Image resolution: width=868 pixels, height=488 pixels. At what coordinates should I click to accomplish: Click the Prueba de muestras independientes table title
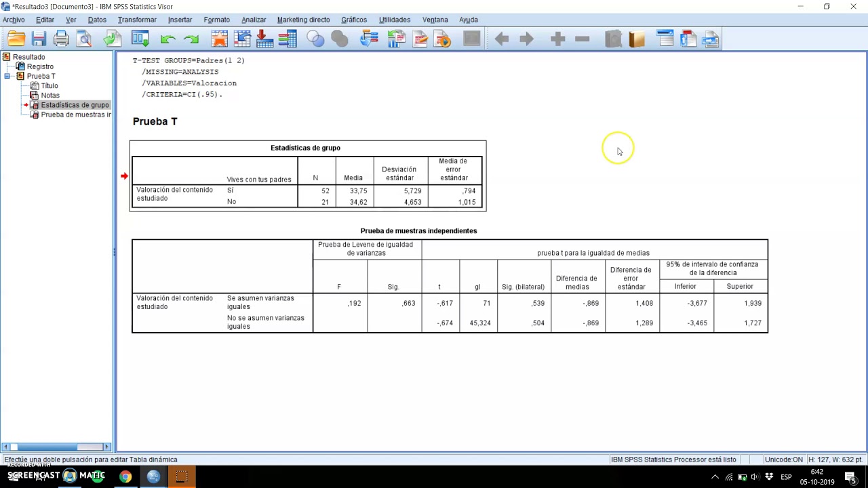point(418,231)
